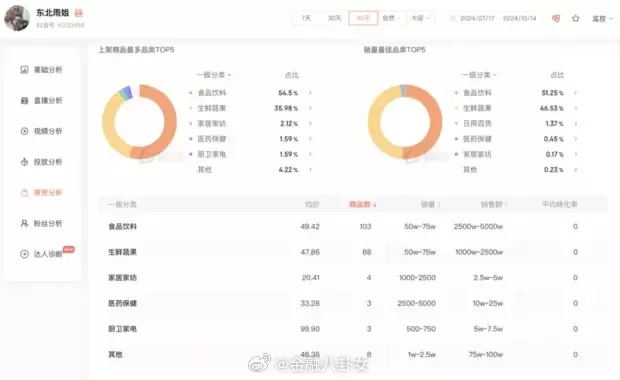
Task: Open 直播分析 in the sidebar
Action: pos(41,100)
